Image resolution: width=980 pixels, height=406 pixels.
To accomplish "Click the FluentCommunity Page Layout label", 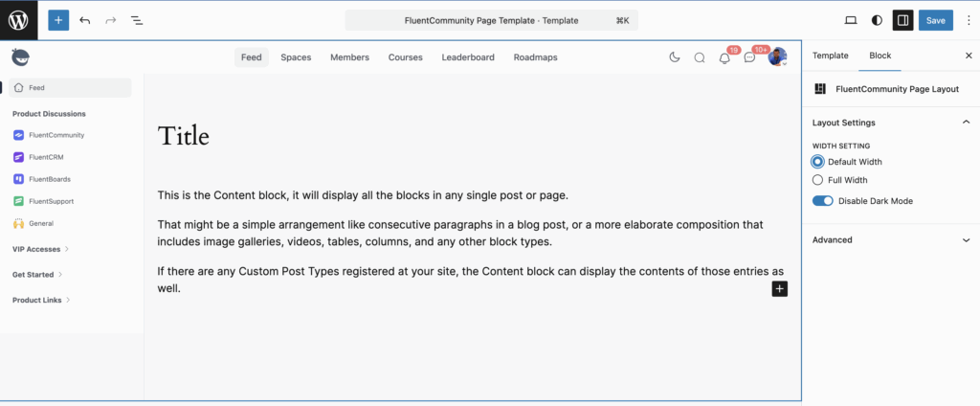I will tap(897, 89).
